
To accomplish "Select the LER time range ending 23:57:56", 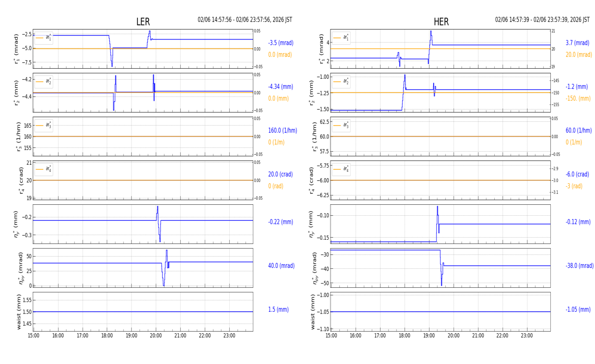I will click(245, 20).
